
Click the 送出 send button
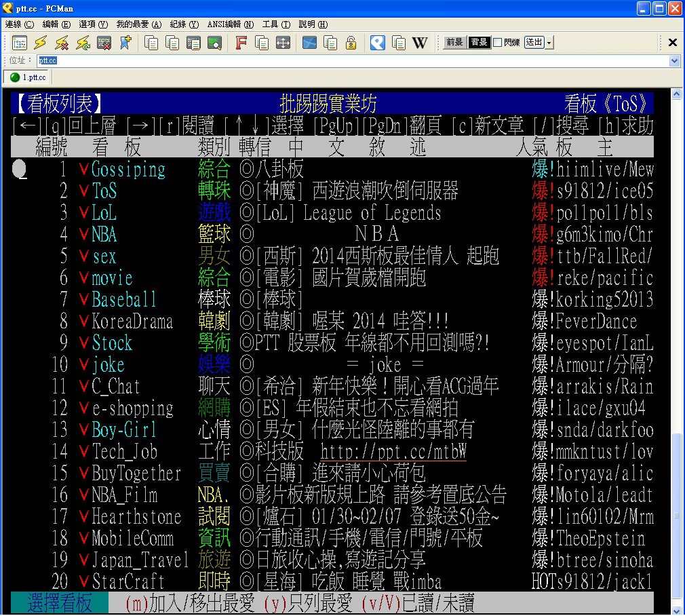534,43
